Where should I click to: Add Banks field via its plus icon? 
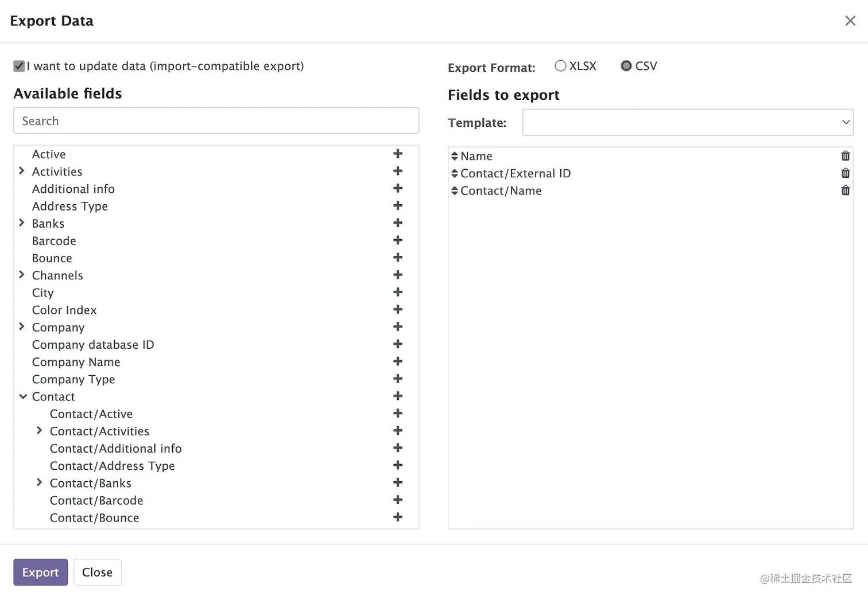pyautogui.click(x=398, y=223)
